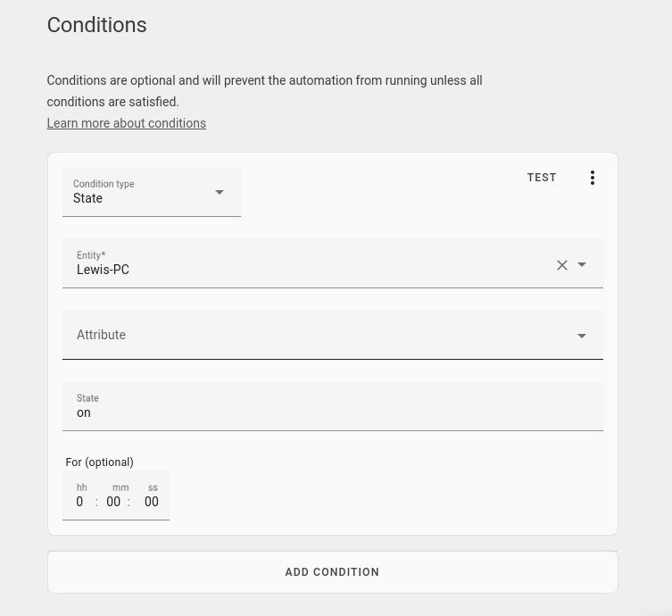This screenshot has height=616, width=672.
Task: Click the Attribute field label
Action: pos(101,335)
